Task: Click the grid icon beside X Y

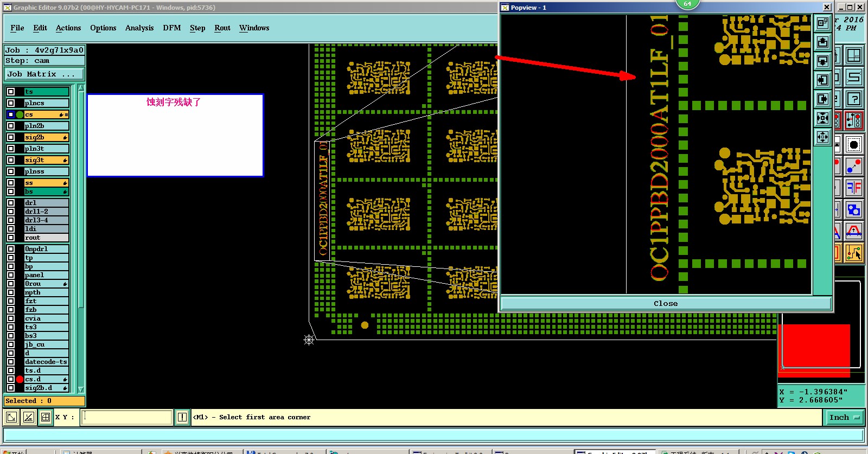Action: pyautogui.click(x=46, y=417)
